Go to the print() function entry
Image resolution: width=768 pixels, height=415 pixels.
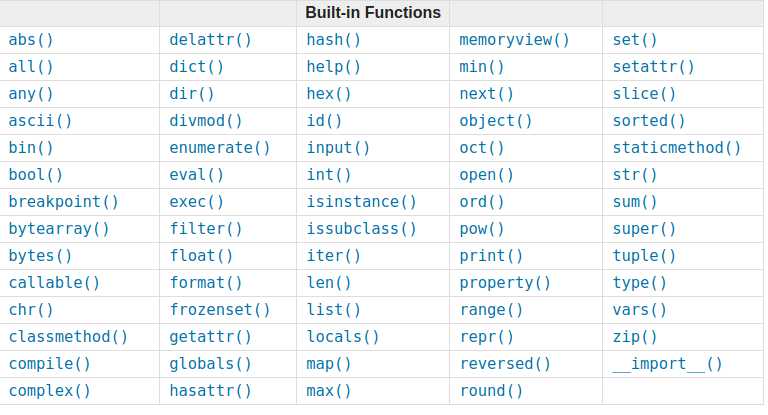pos(491,256)
